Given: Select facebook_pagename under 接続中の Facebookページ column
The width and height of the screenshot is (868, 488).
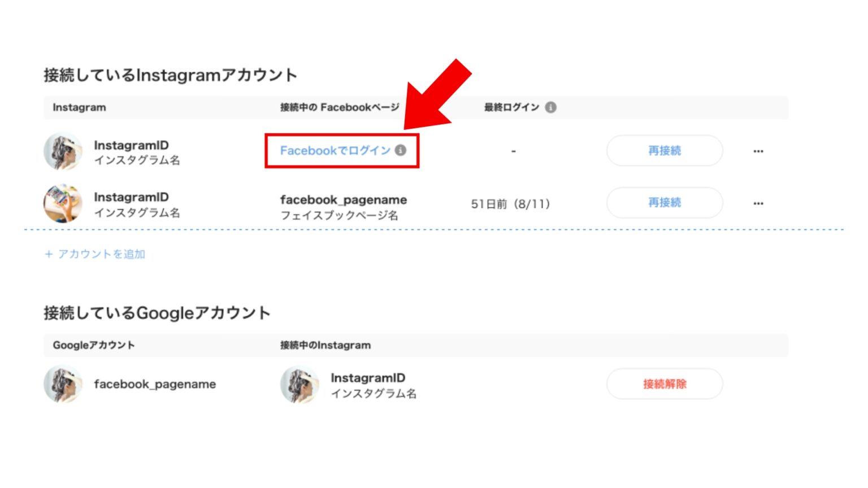Looking at the screenshot, I should pyautogui.click(x=344, y=200).
